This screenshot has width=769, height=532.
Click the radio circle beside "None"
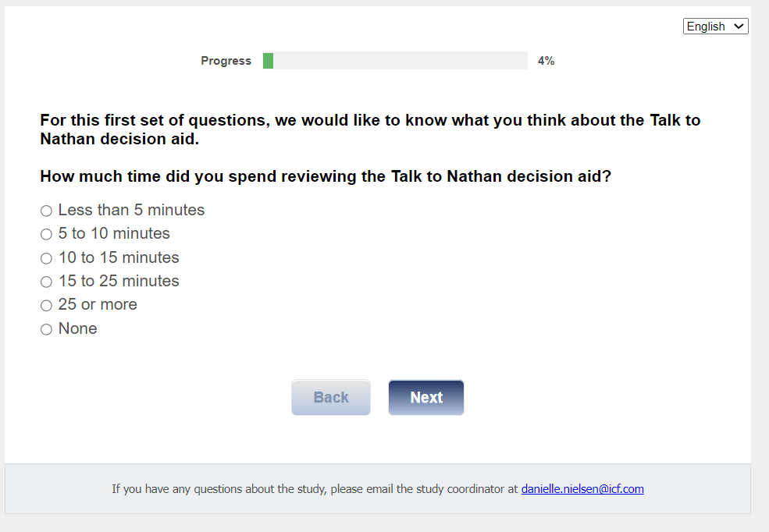tap(46, 330)
